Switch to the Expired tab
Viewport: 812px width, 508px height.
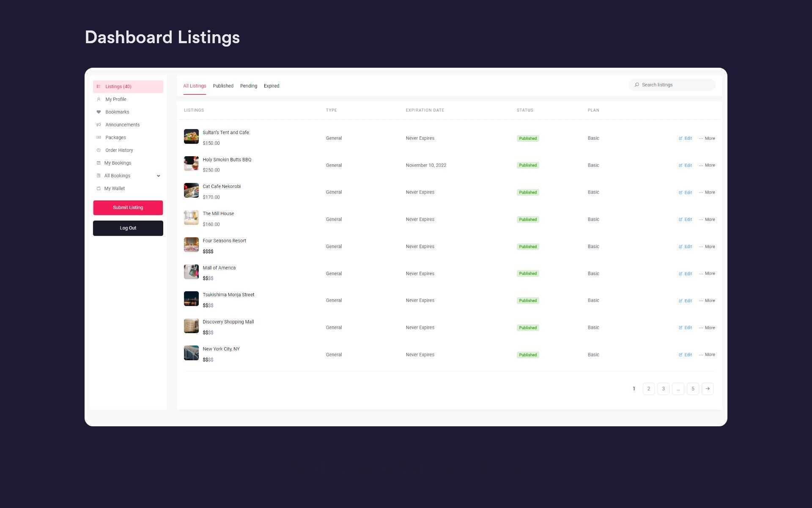click(x=271, y=86)
